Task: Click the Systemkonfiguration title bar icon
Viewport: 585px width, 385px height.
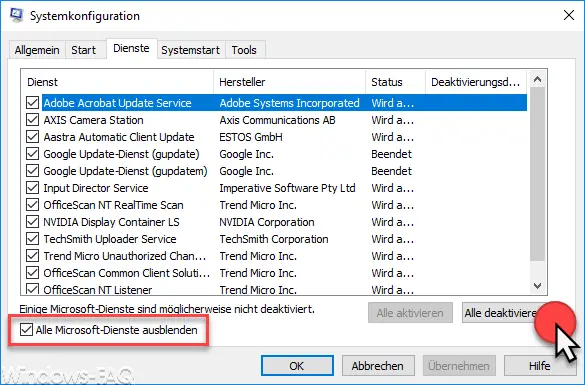Action: point(16,15)
